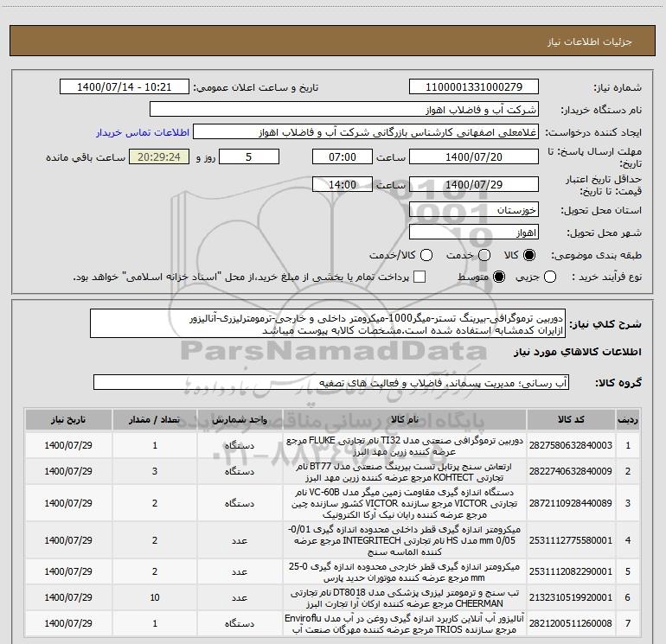666x644 pixels.
Task: Click product code 2821200511260008
Action: (x=571, y=623)
